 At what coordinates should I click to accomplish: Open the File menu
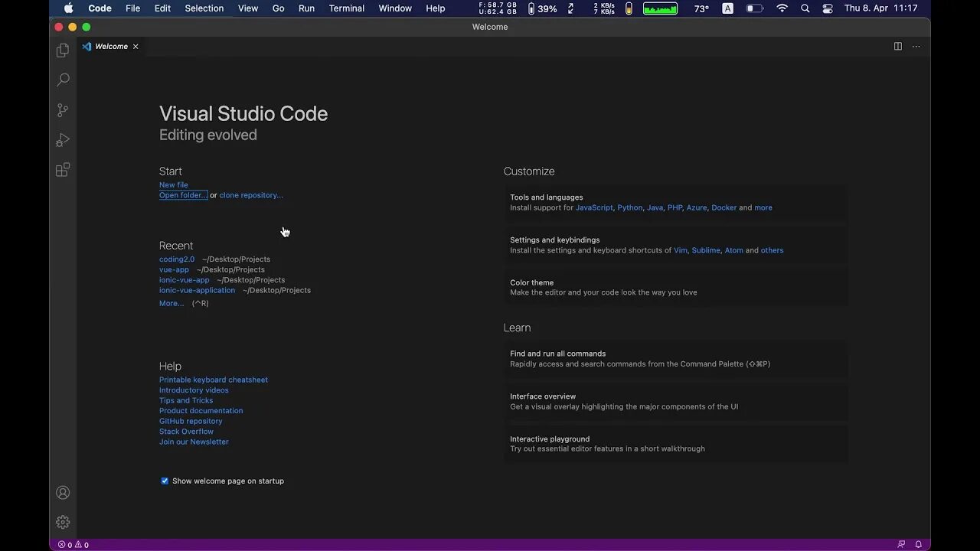click(132, 8)
